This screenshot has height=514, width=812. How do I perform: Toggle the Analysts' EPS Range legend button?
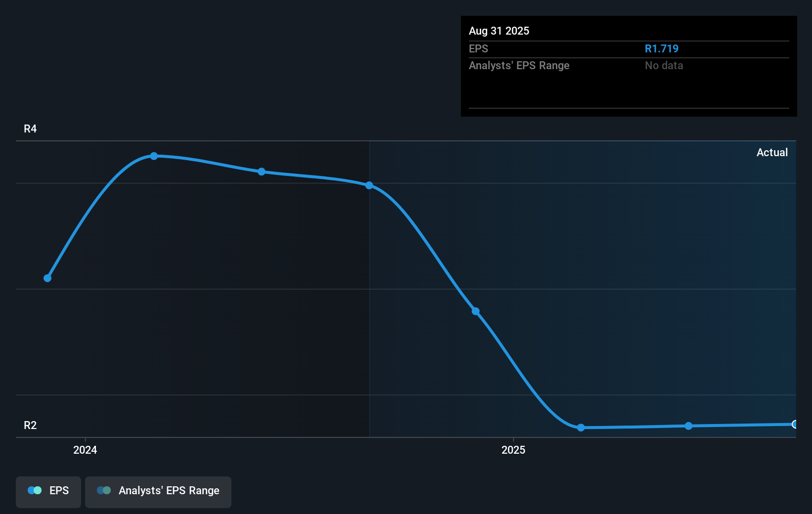point(158,491)
